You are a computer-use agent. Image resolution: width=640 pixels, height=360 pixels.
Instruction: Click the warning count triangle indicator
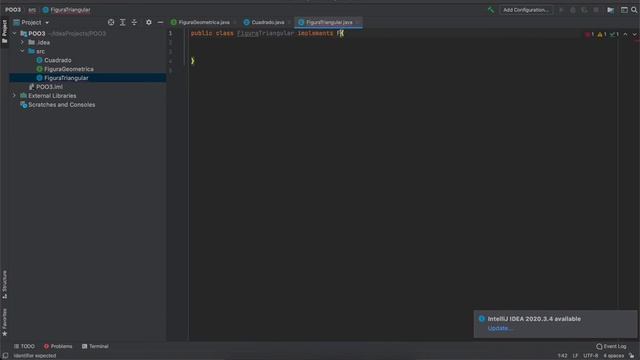(x=602, y=34)
